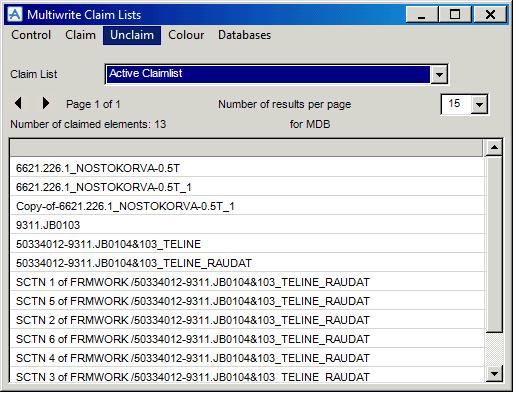Image resolution: width=526 pixels, height=404 pixels.
Task: Go to the next page arrow
Action: tap(46, 103)
